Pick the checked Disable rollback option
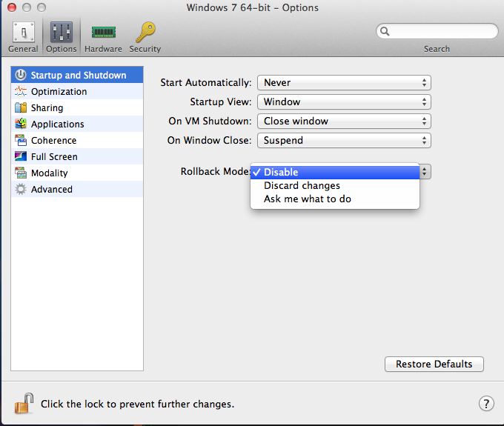Viewport: 504px width, 426px height. coord(335,172)
